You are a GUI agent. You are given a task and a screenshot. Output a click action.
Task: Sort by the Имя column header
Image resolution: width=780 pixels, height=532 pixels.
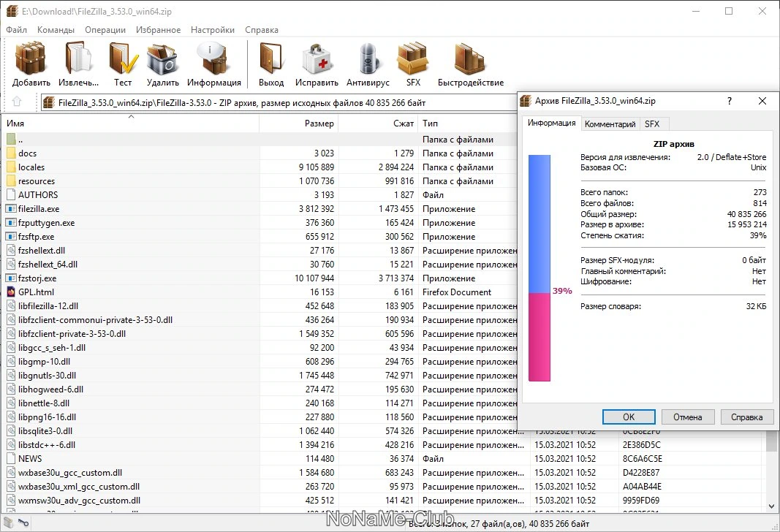click(x=132, y=123)
